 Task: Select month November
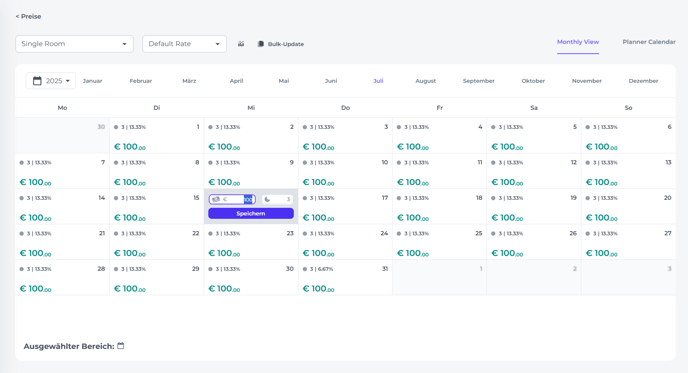coord(587,81)
